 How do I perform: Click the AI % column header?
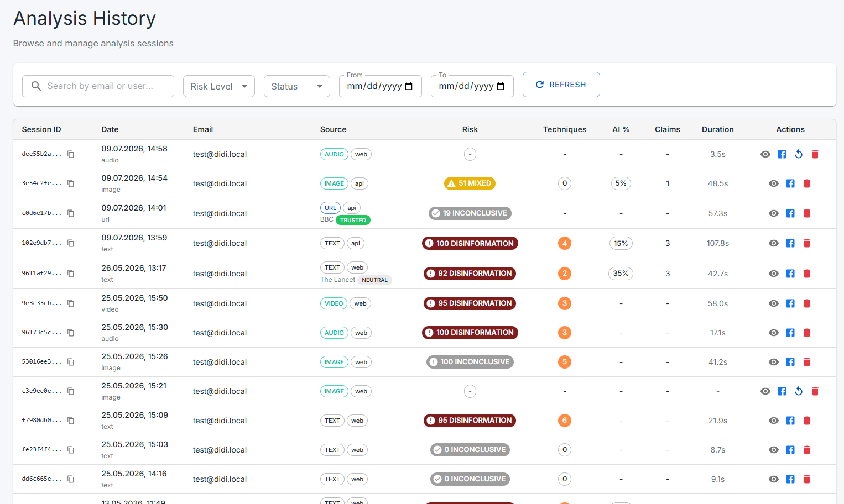621,129
